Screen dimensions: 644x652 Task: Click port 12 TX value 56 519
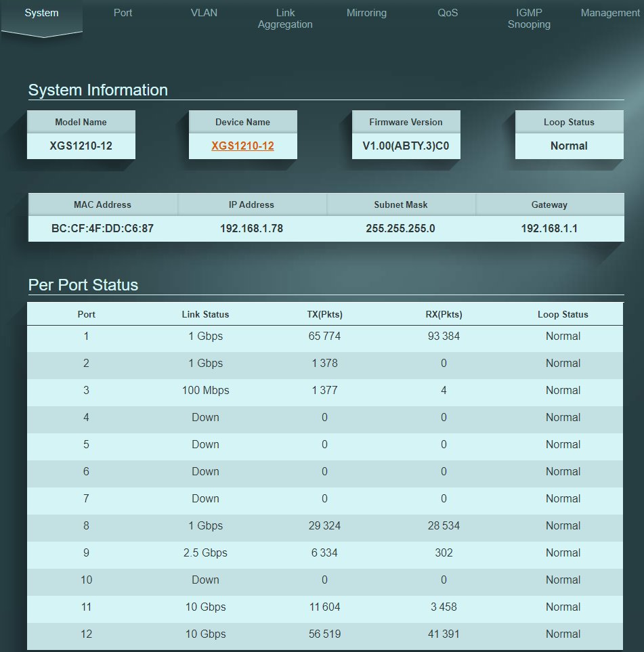[324, 634]
